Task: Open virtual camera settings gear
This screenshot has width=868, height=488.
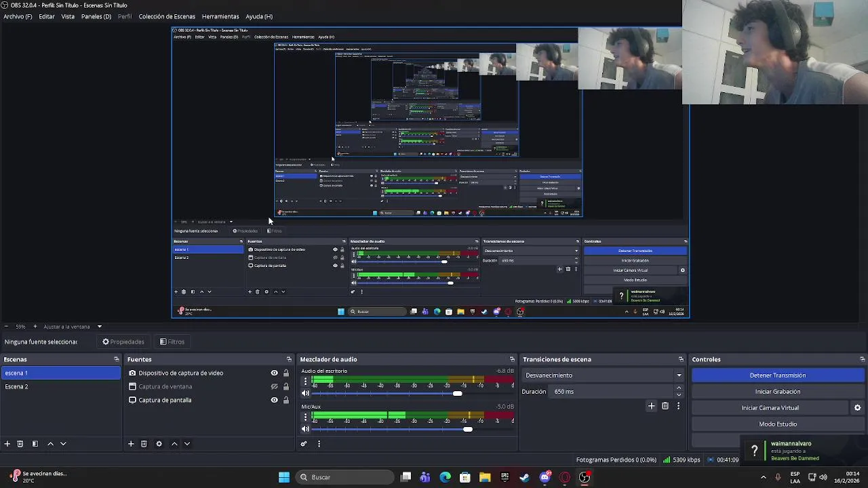Action: coord(857,408)
